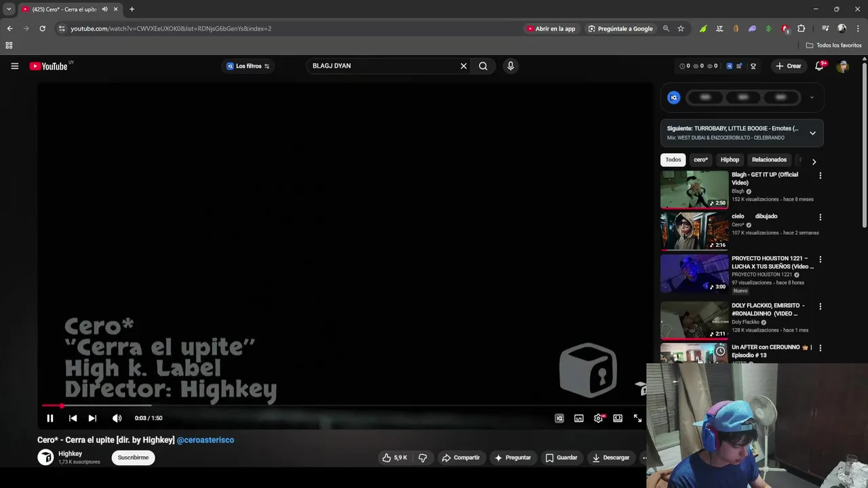Switch to theater mode
The width and height of the screenshot is (868, 488).
click(618, 418)
